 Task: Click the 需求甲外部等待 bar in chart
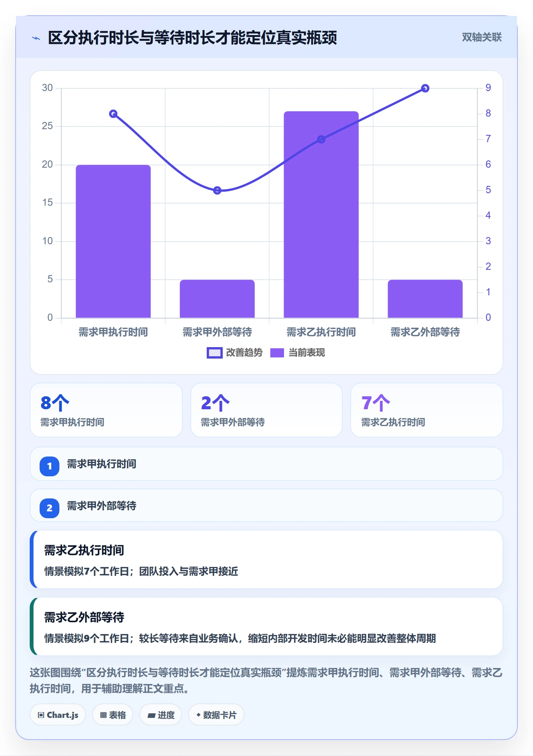pos(217,299)
